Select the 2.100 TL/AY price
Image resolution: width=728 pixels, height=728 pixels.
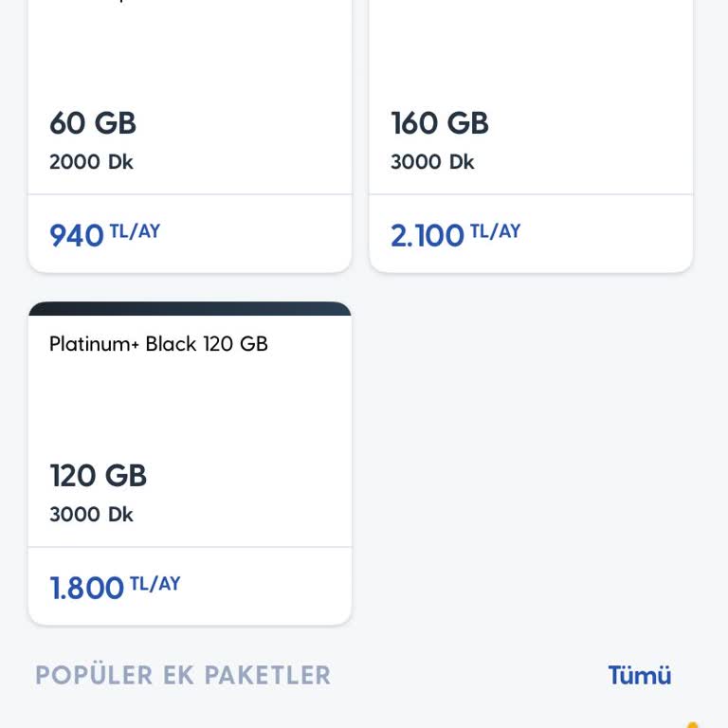[x=428, y=235]
